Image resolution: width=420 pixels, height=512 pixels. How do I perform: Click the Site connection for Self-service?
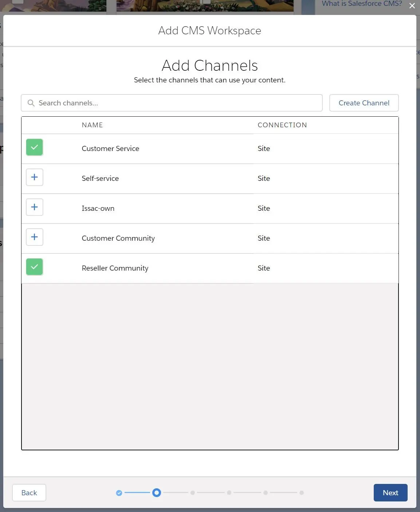(x=264, y=178)
